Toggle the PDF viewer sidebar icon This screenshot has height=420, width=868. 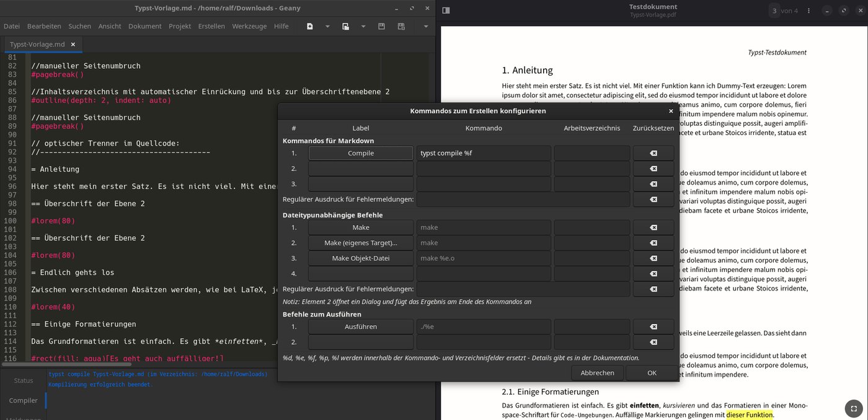[446, 11]
